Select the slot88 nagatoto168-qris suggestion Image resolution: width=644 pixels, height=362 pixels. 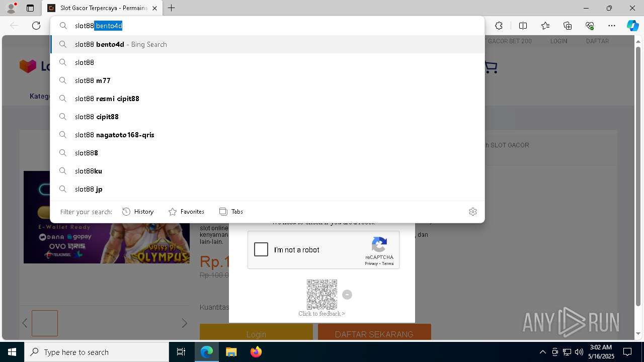pyautogui.click(x=267, y=135)
